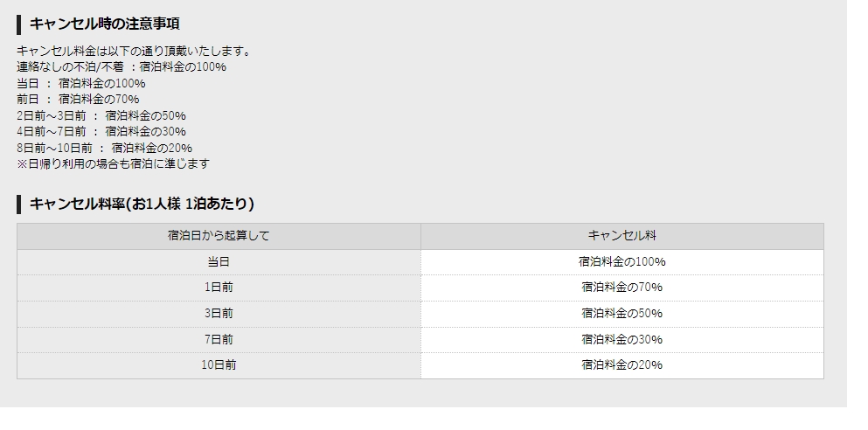Click the ※日帰り利用の場合 note line
This screenshot has height=430, width=868.
point(114,163)
